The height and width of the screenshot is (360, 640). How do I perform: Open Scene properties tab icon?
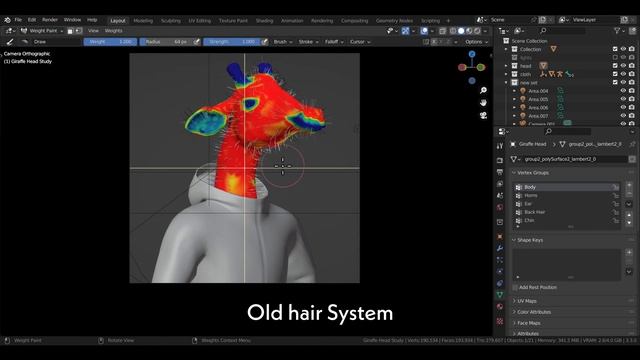click(500, 196)
